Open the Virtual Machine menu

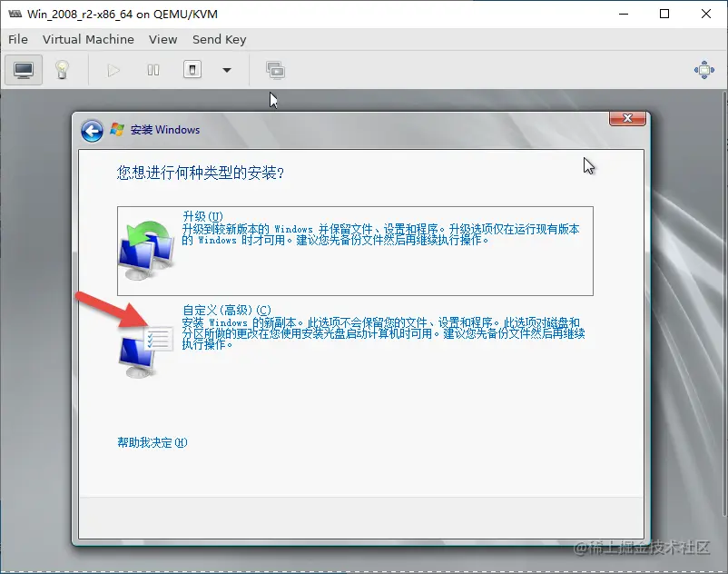pos(88,39)
